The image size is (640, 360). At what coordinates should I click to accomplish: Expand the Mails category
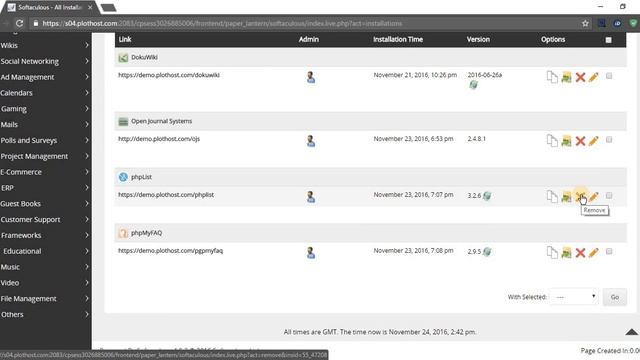tap(45, 124)
